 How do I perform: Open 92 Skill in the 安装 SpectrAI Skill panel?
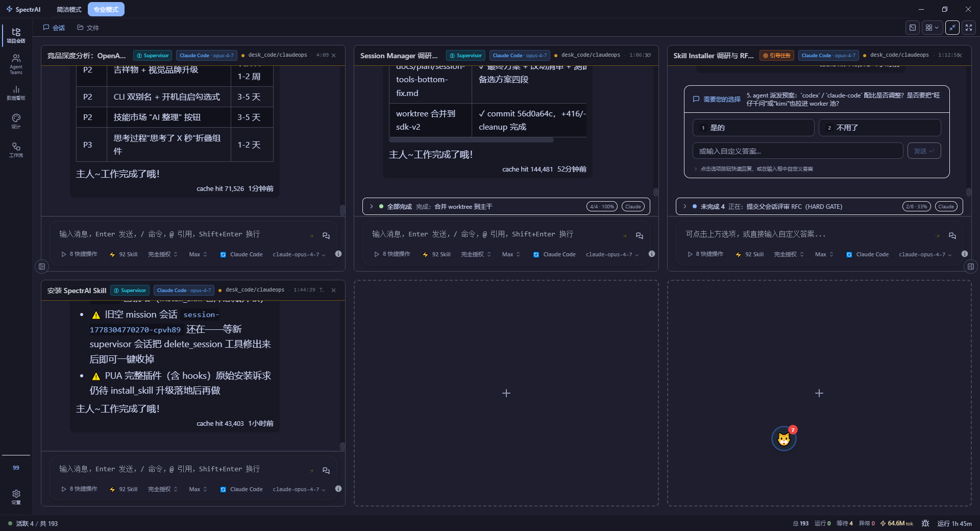click(124, 489)
